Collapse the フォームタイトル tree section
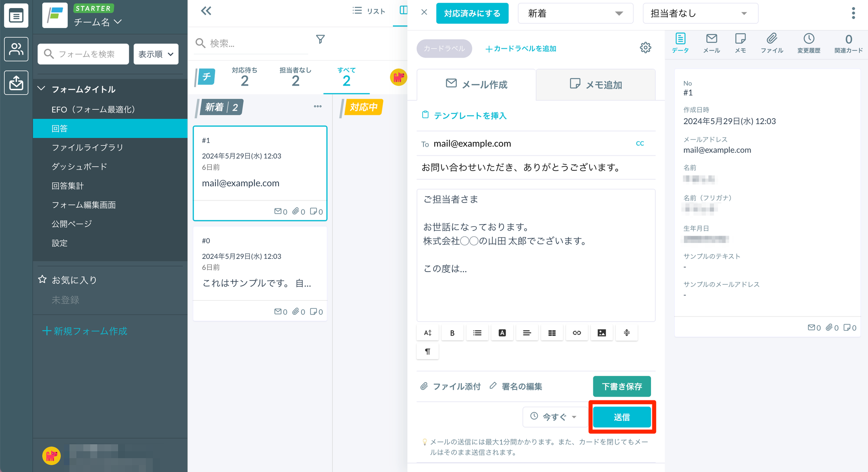Image resolution: width=868 pixels, height=472 pixels. coord(42,89)
